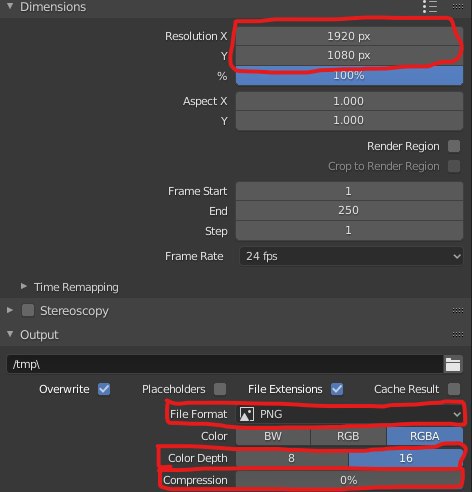The image size is (472, 492).
Task: Click the Time Remapping label
Action: pos(76,287)
